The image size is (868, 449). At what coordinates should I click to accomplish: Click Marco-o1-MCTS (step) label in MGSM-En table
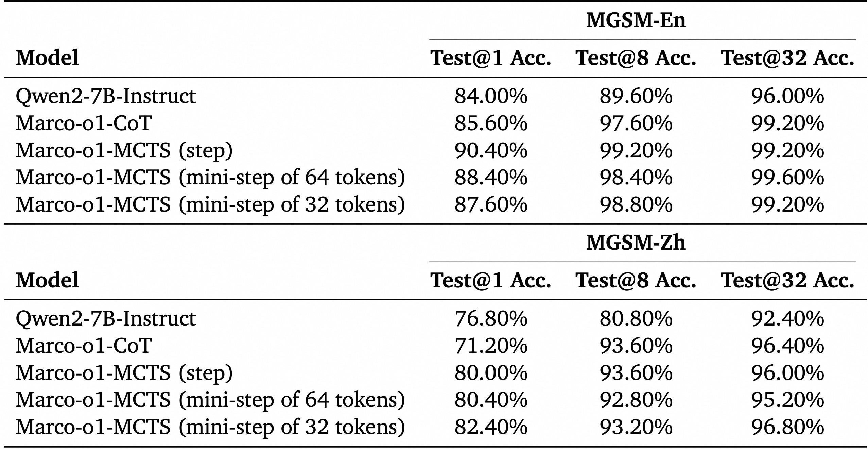(x=124, y=150)
